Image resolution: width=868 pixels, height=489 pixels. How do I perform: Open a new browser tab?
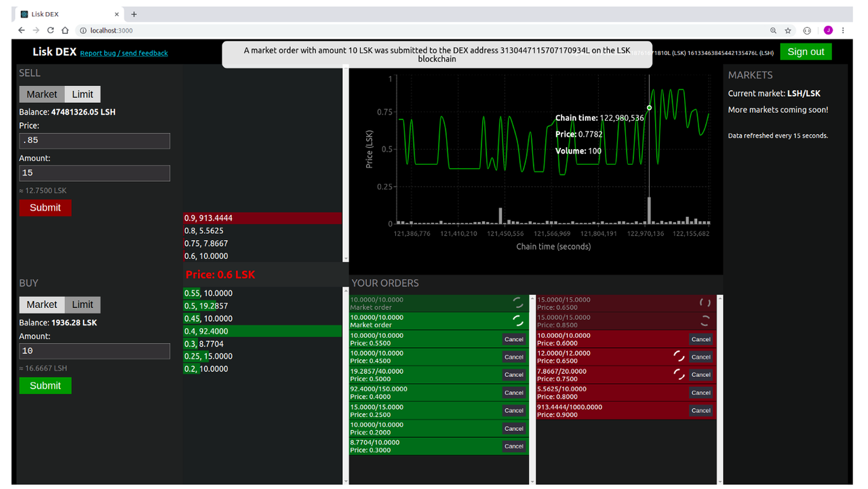click(134, 14)
